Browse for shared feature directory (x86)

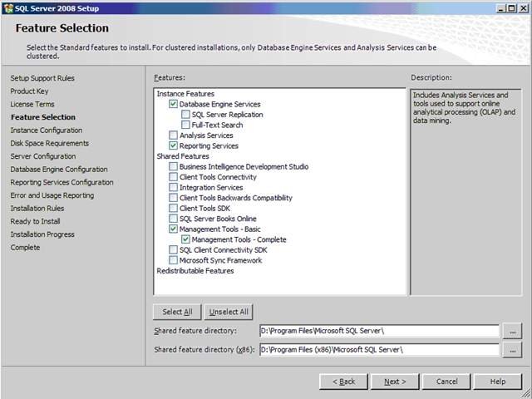(x=512, y=350)
